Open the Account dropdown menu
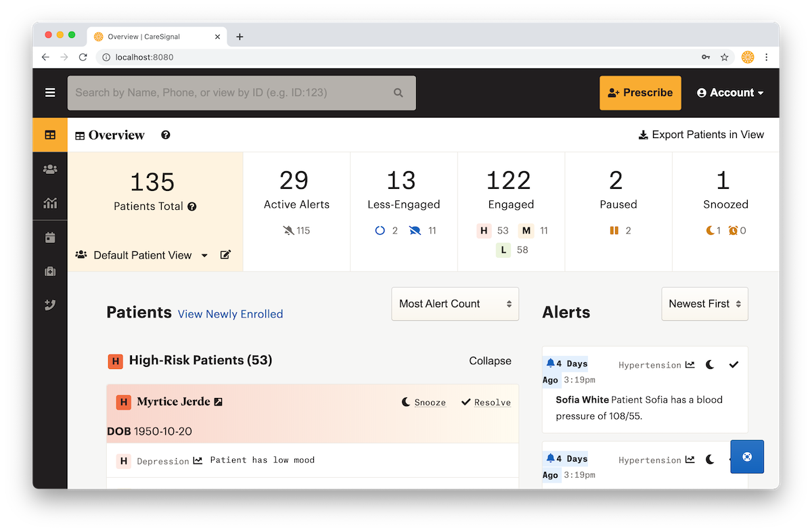The width and height of the screenshot is (812, 532). click(x=730, y=93)
